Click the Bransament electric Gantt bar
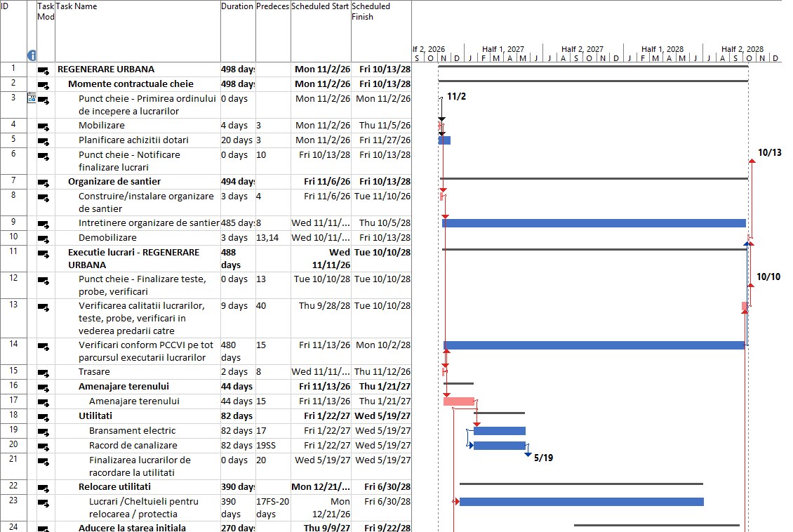793x532 pixels. (499, 431)
